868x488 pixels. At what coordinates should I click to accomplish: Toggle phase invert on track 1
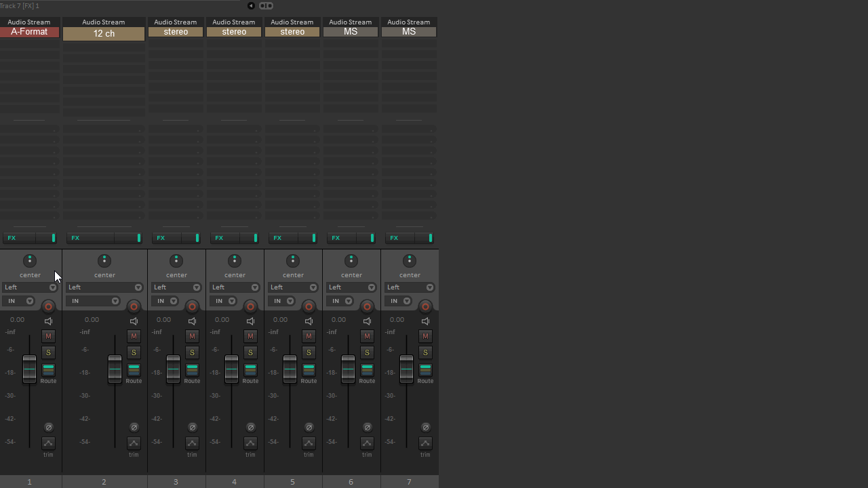pos(48,427)
